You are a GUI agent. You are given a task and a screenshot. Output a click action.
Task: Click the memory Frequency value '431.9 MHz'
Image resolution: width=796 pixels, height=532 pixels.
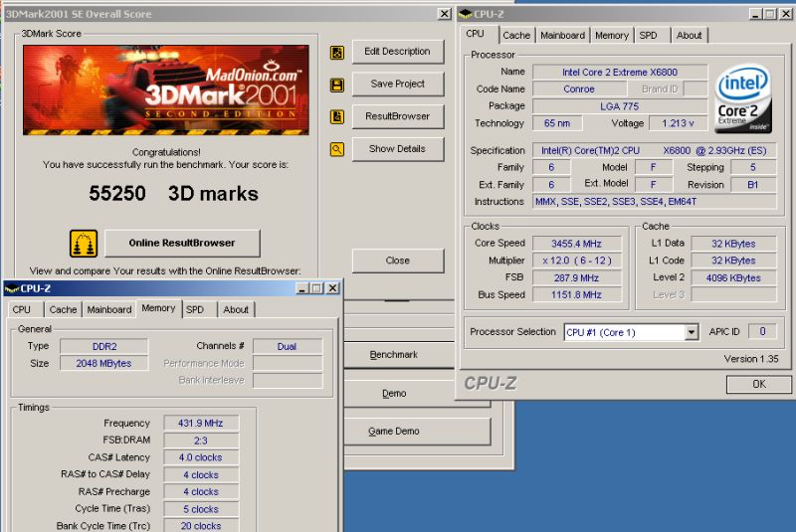point(201,423)
